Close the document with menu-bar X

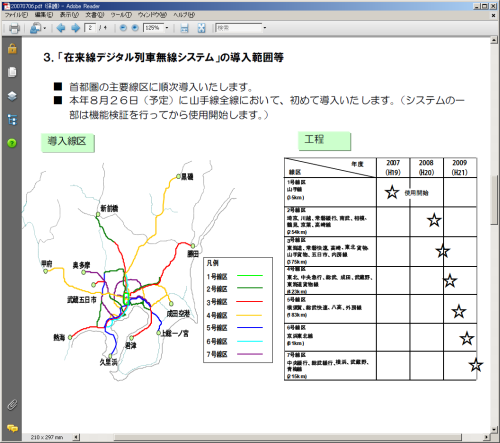pyautogui.click(x=494, y=15)
